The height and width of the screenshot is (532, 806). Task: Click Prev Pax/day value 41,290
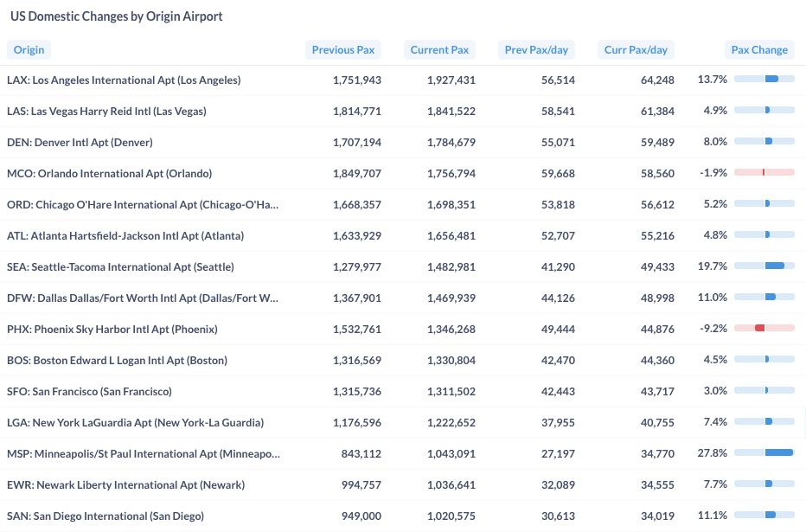point(558,266)
